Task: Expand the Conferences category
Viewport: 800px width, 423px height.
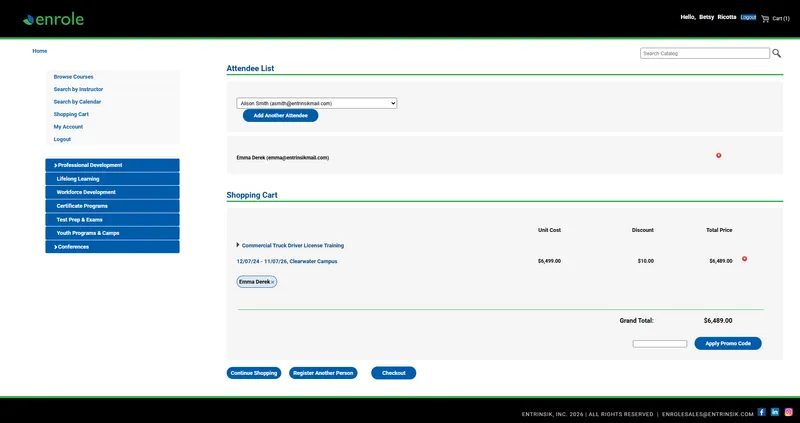Action: [x=112, y=247]
